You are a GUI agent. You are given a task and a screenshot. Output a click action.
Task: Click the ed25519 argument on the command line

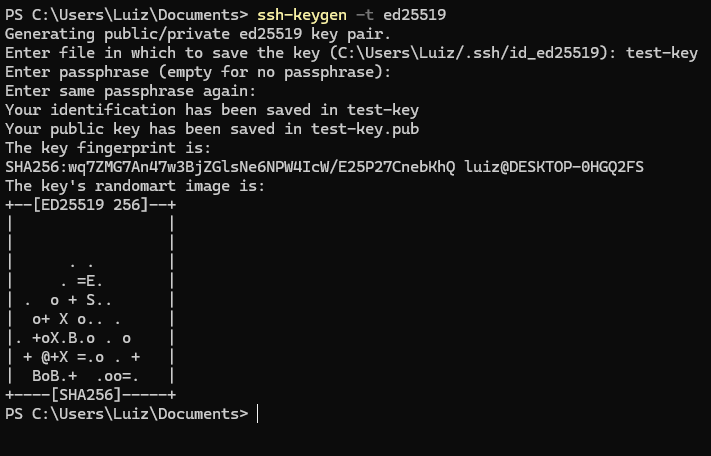[x=414, y=15]
